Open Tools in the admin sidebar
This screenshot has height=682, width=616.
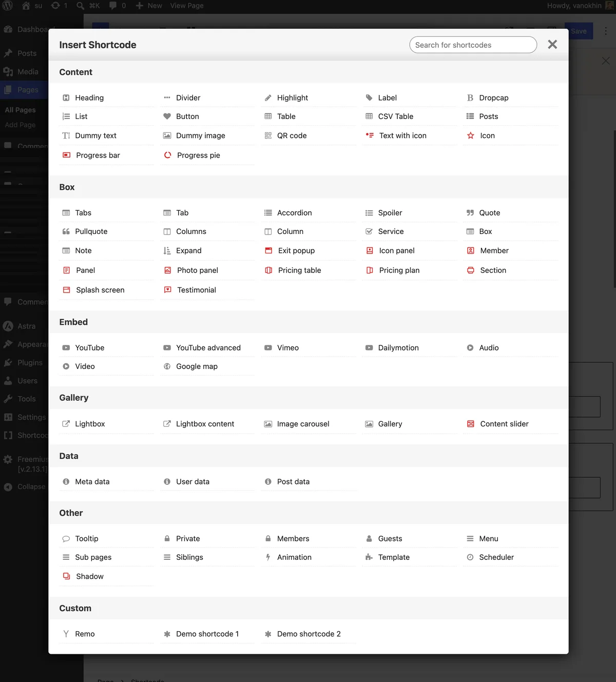pyautogui.click(x=24, y=399)
